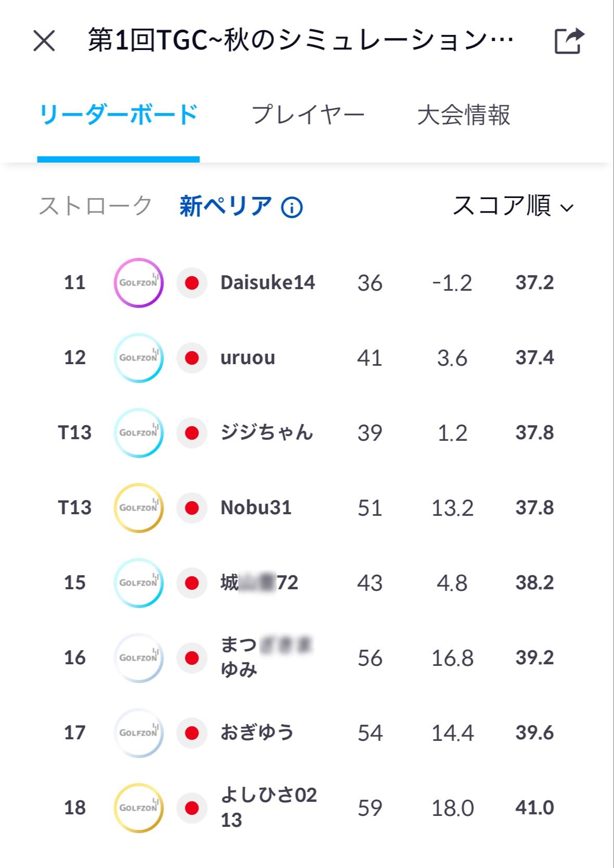Tap the 16th place row score 39.2

(534, 658)
